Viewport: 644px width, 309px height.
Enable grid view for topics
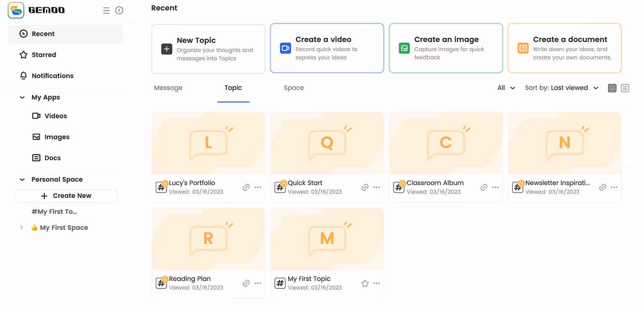pyautogui.click(x=612, y=88)
